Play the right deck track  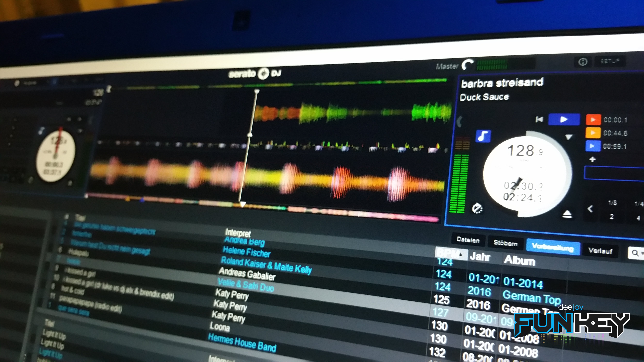(x=564, y=119)
